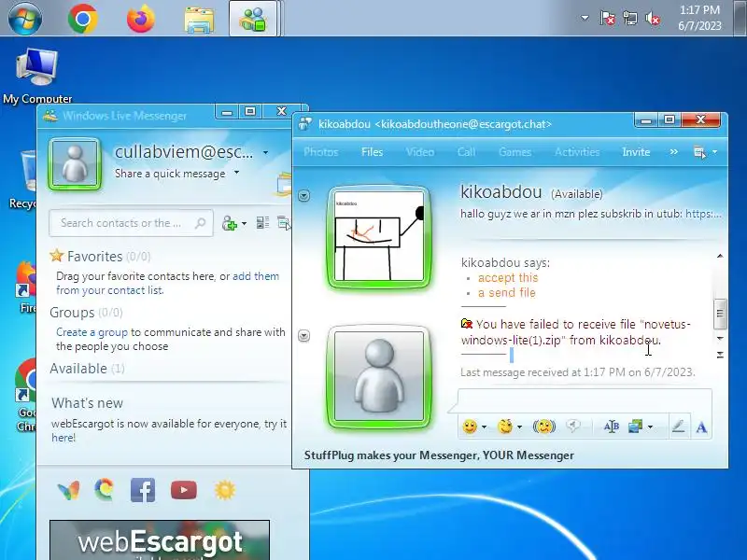Screen dimensions: 747x560
Task: Show hidden tray icons arrow
Action: click(x=585, y=18)
